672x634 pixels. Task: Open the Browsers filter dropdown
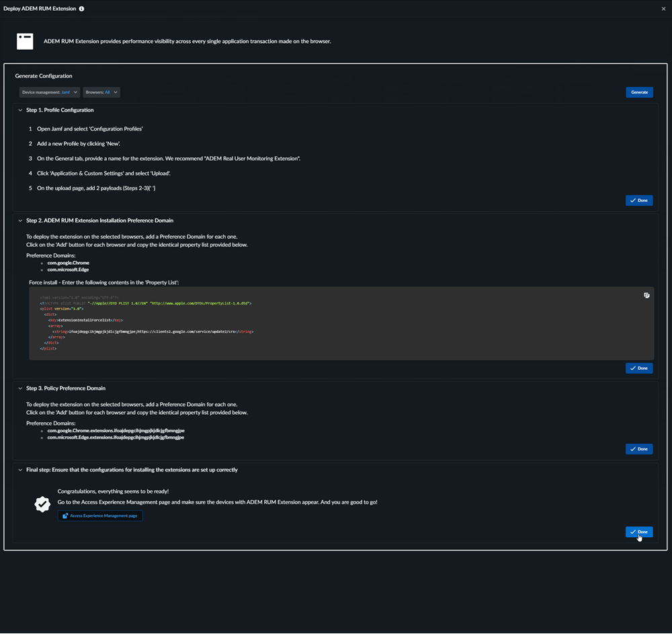point(101,92)
